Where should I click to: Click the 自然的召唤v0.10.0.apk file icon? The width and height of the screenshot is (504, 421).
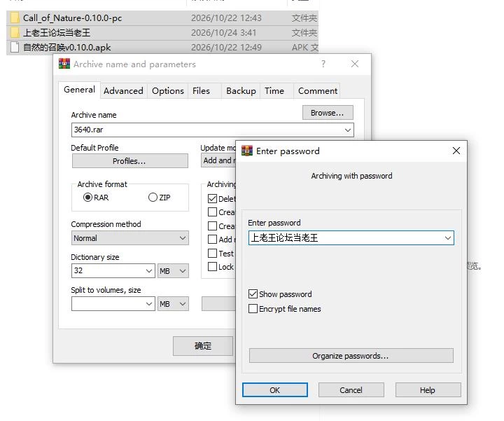click(15, 47)
